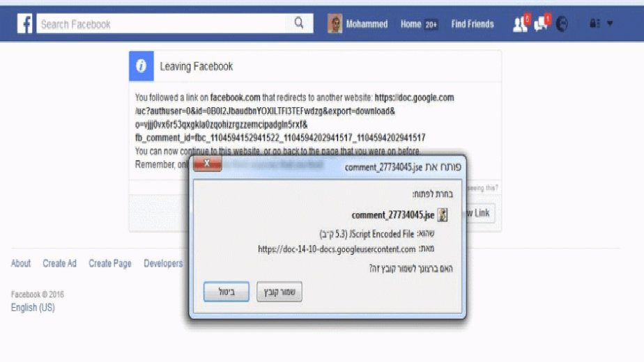The image size is (644, 362).
Task: Select the English (US) language link
Action: point(33,308)
